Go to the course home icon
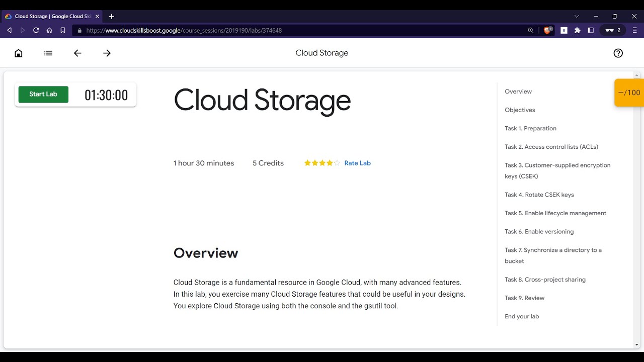Viewport: 644px width, 362px height. [19, 53]
